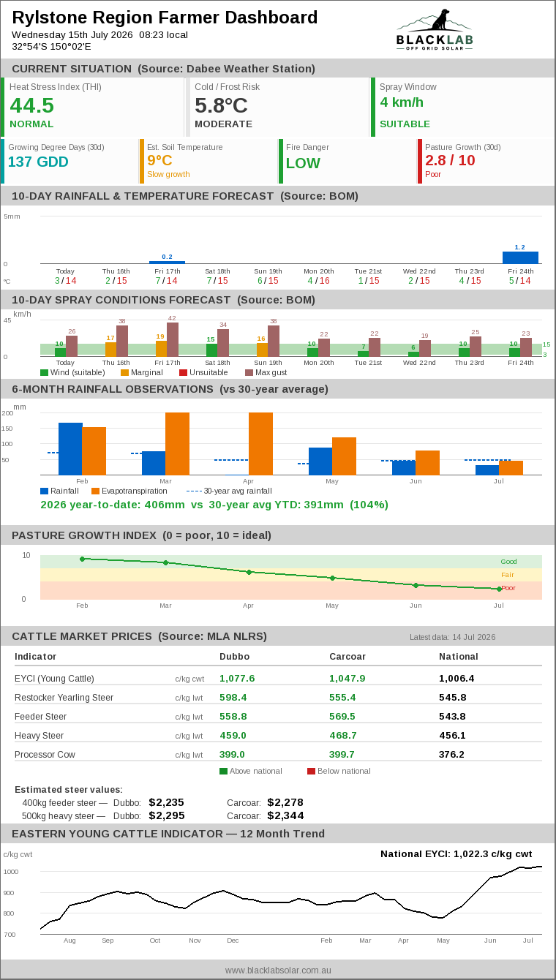Click the Poor band label on pasture chart
Image resolution: width=556 pixels, height=980 pixels.
pos(508,588)
